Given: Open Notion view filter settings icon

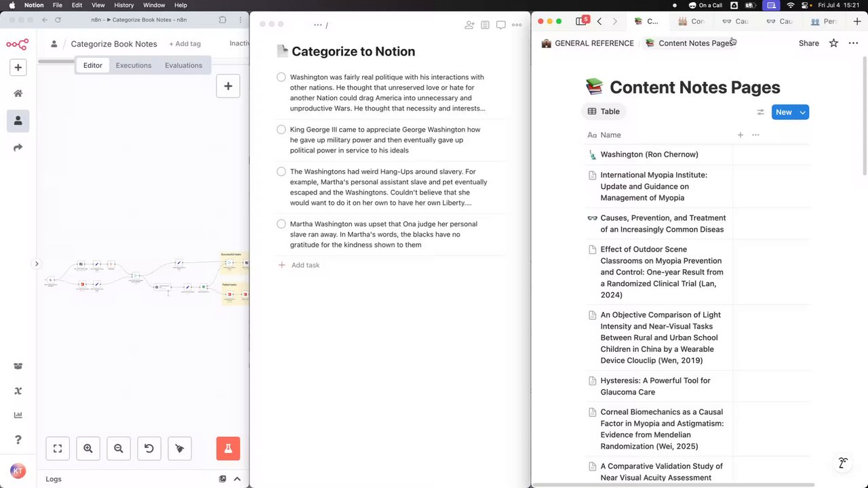Looking at the screenshot, I should 760,112.
